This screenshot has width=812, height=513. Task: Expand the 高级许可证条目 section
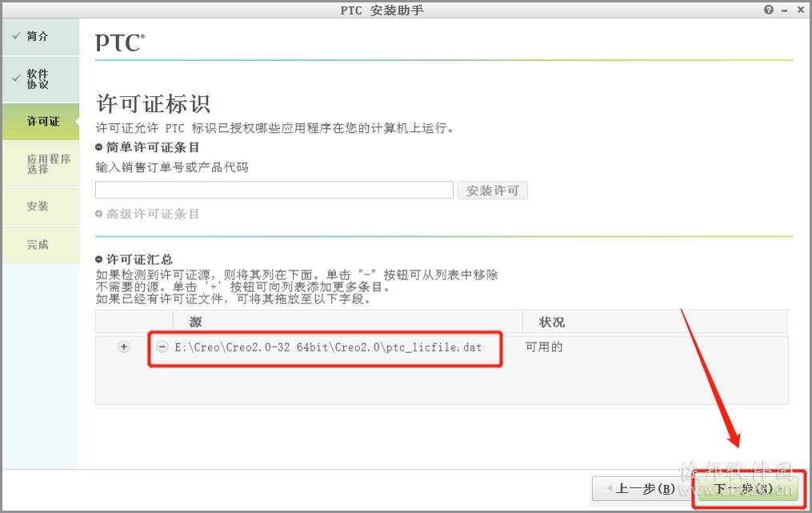coord(99,214)
